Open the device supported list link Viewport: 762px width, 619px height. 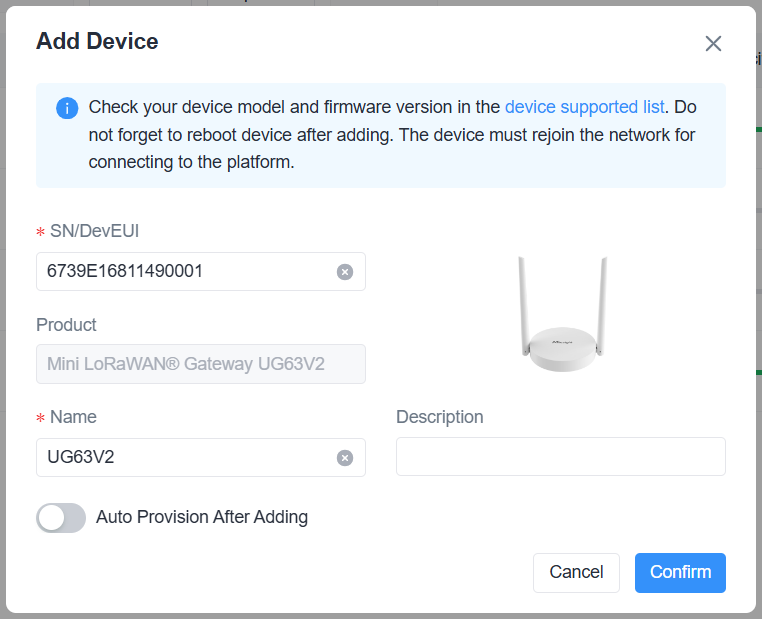tap(584, 107)
